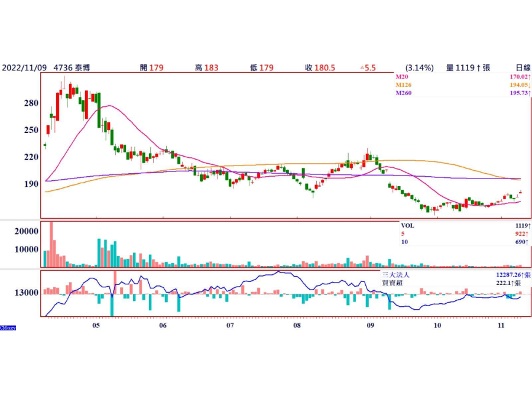Click the stock code 4736 泰博
The image size is (532, 399).
73,68
